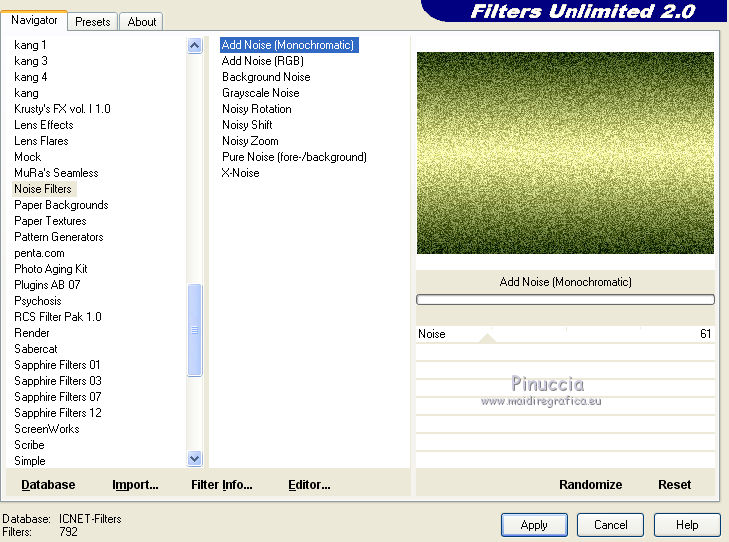729x542 pixels.
Task: Select the Psychosis category
Action: [38, 301]
